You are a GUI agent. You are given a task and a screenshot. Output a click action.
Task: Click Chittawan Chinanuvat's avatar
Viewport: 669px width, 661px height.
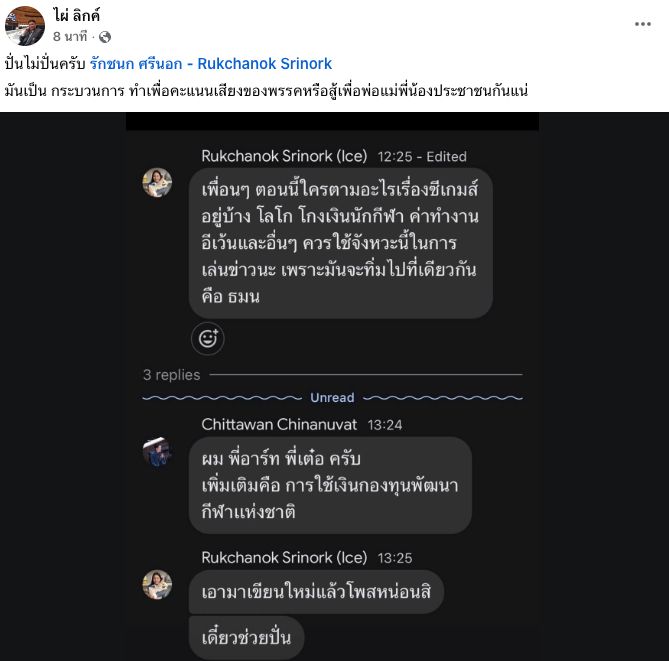[x=157, y=452]
